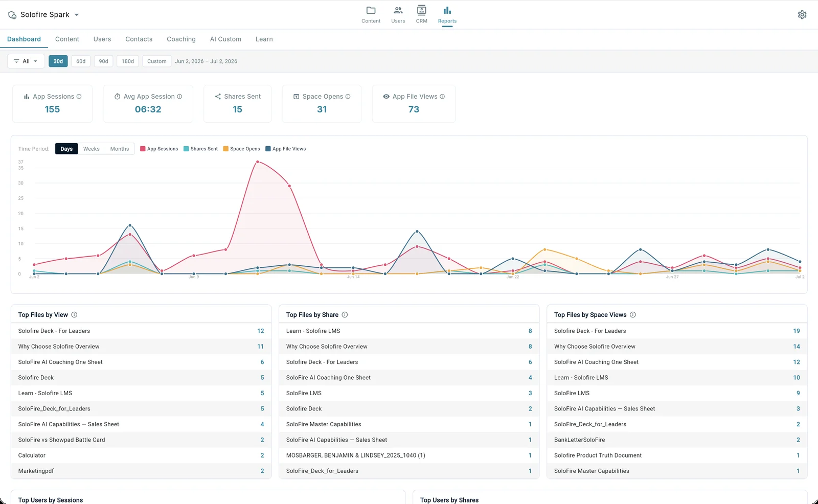The height and width of the screenshot is (504, 818).
Task: Expand the Solofire Spark workspace dropdown
Action: (x=77, y=15)
